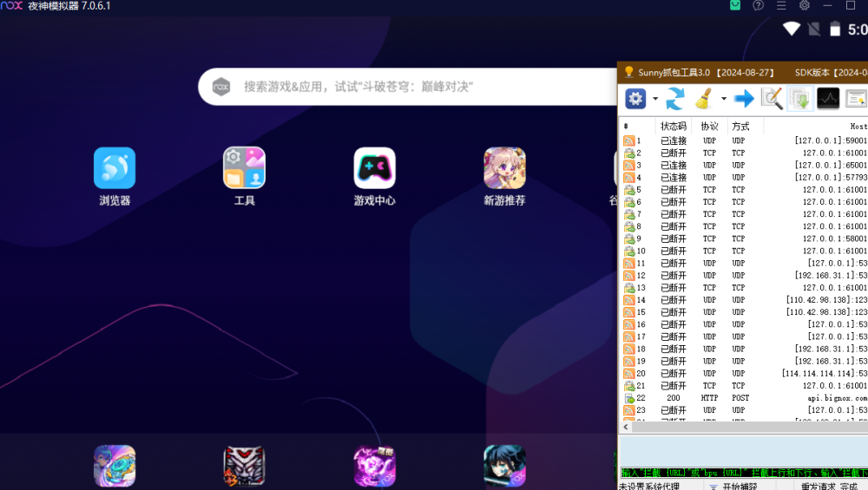Open the black waveform monitor icon
Image resolution: width=868 pixels, height=490 pixels.
coord(828,99)
